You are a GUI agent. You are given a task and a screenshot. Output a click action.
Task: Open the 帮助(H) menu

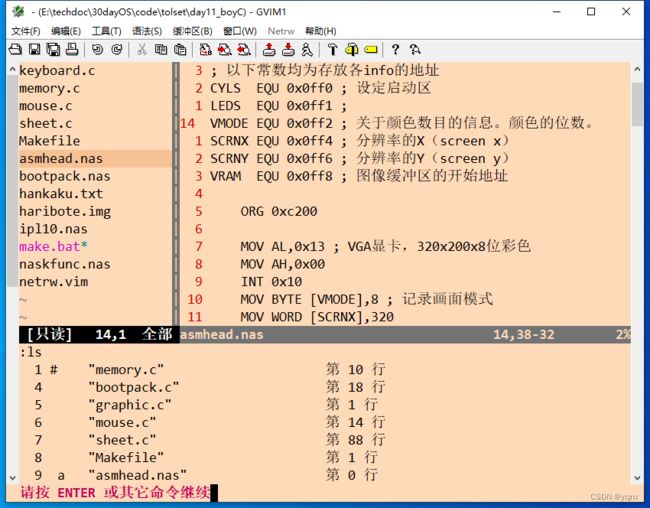coord(321,31)
